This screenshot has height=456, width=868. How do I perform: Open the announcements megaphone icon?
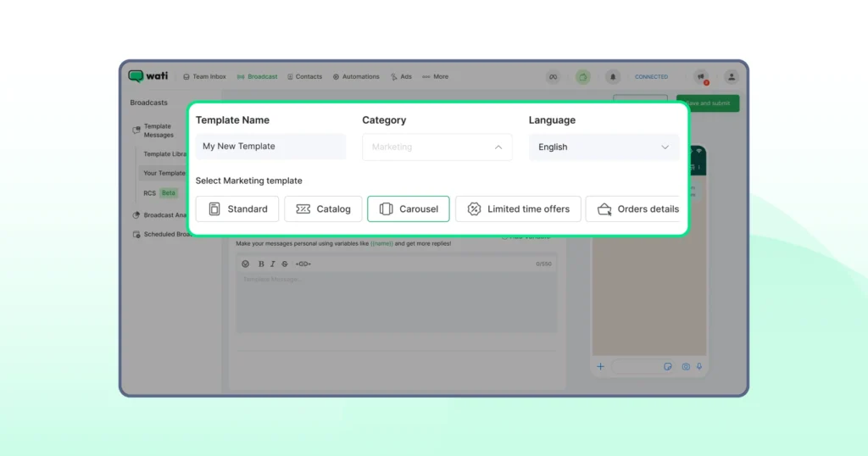pyautogui.click(x=701, y=77)
